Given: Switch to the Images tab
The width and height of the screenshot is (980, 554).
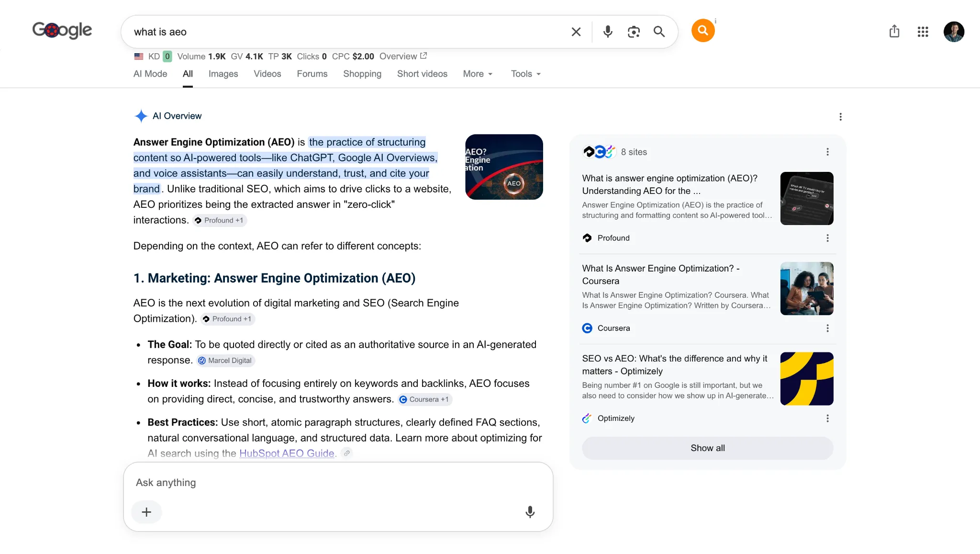Looking at the screenshot, I should pyautogui.click(x=223, y=74).
